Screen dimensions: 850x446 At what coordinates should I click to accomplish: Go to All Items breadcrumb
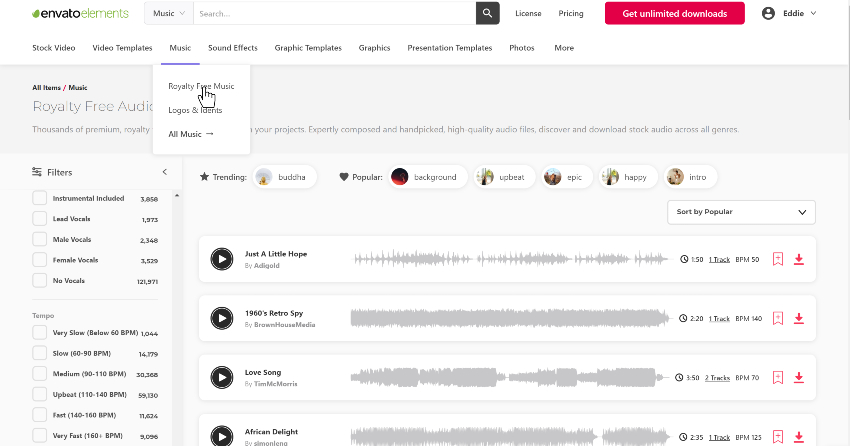[x=46, y=87]
